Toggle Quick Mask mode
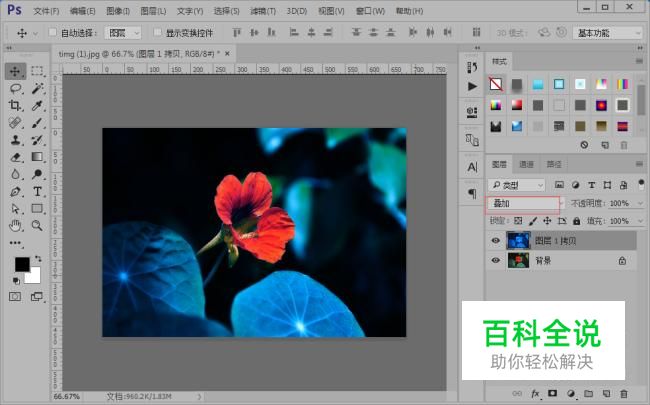This screenshot has height=405, width=650. click(x=15, y=296)
